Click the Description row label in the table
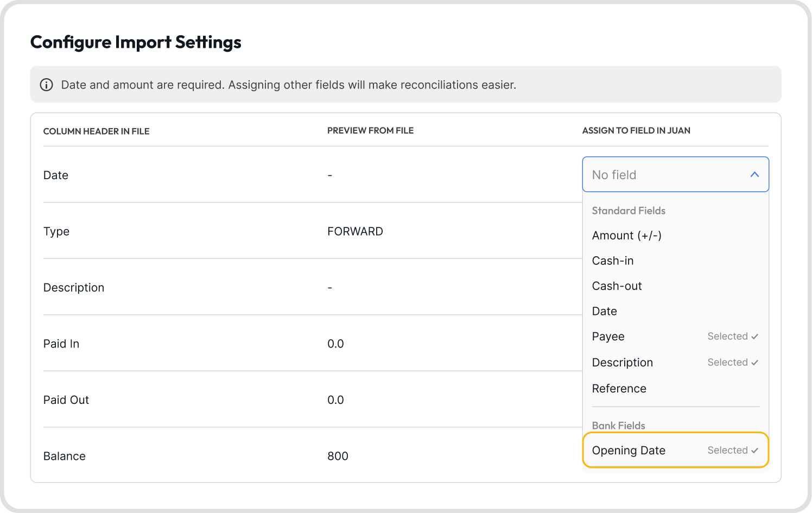 tap(74, 288)
